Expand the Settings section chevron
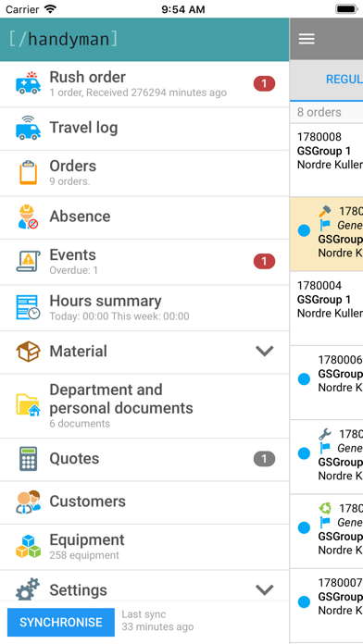This screenshot has width=363, height=644. [x=264, y=589]
